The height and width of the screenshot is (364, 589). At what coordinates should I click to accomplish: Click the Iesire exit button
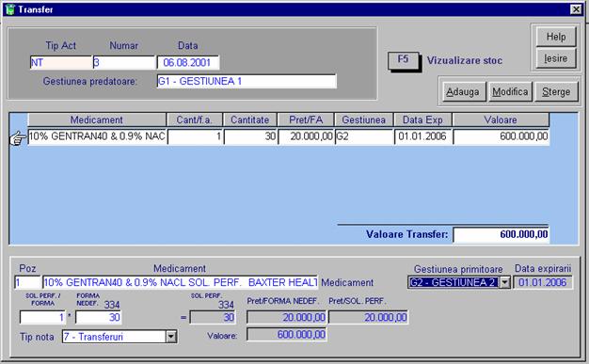[x=556, y=58]
